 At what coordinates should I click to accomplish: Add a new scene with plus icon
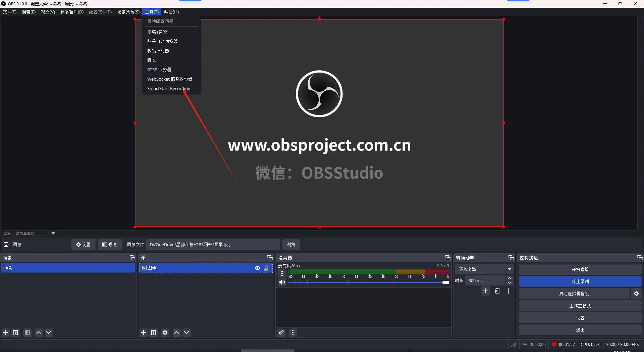point(6,333)
